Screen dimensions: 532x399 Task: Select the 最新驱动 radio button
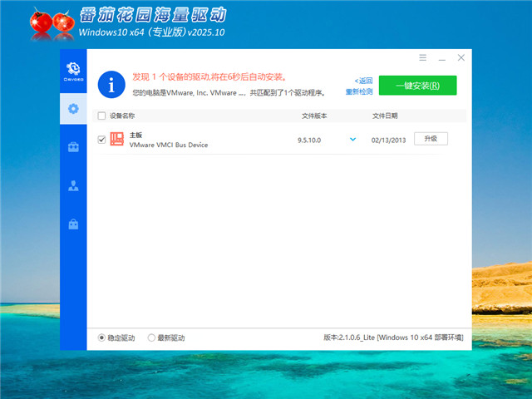(x=151, y=337)
